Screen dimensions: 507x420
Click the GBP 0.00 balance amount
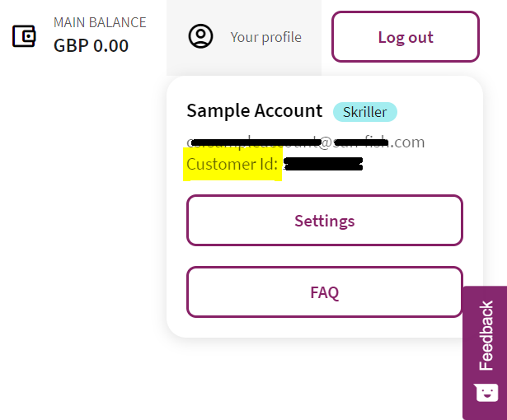[x=92, y=45]
